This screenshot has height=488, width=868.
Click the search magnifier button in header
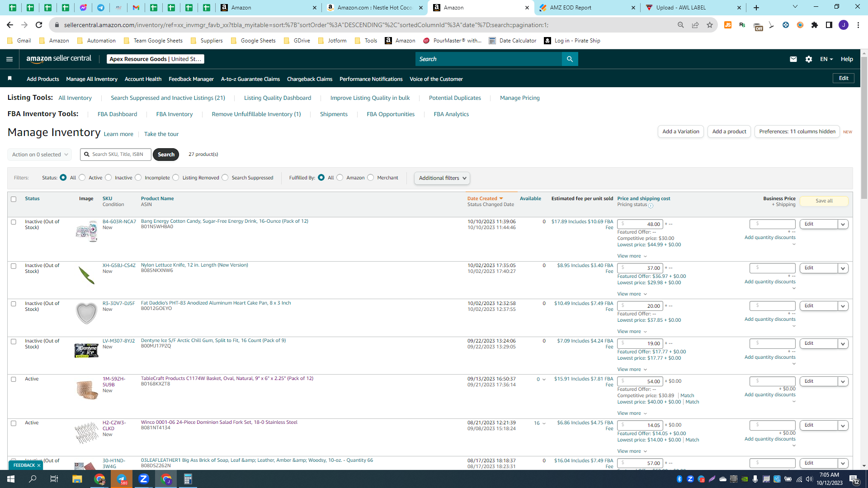pos(570,59)
